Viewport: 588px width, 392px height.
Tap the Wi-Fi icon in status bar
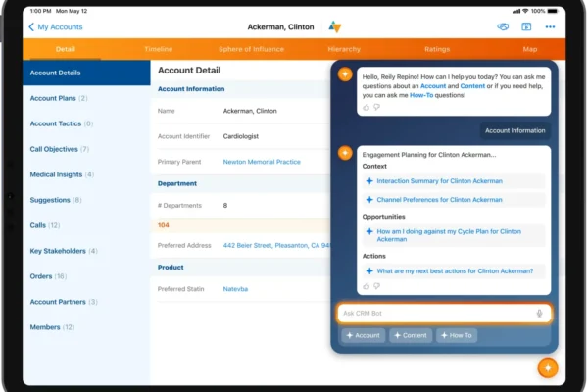point(525,11)
